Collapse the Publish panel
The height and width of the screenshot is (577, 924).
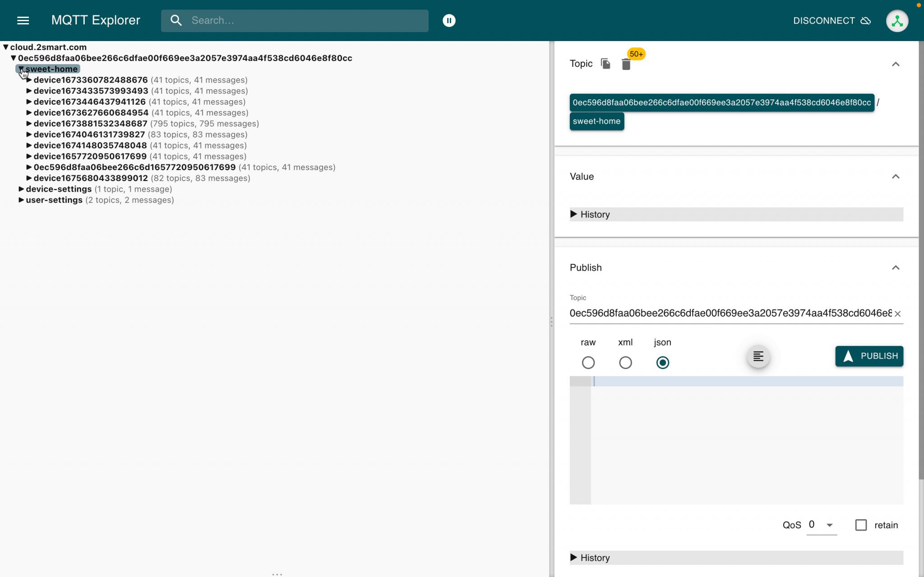tap(895, 268)
